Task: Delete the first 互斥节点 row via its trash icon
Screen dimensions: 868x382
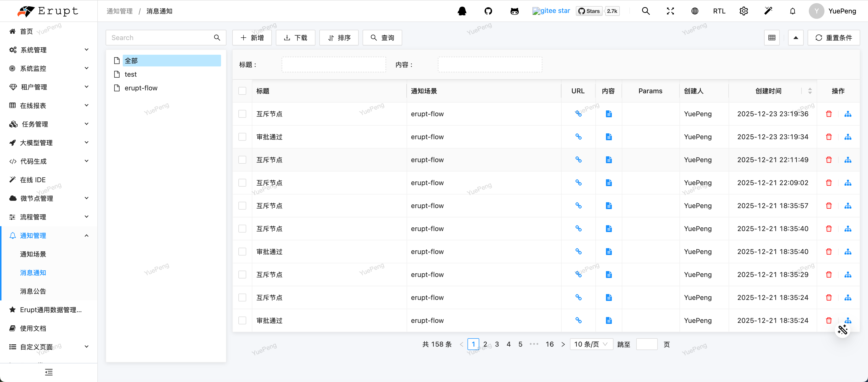Action: coord(829,114)
